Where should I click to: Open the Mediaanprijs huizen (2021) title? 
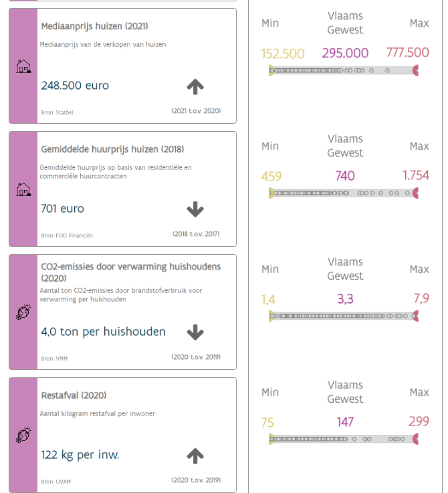[x=94, y=26]
